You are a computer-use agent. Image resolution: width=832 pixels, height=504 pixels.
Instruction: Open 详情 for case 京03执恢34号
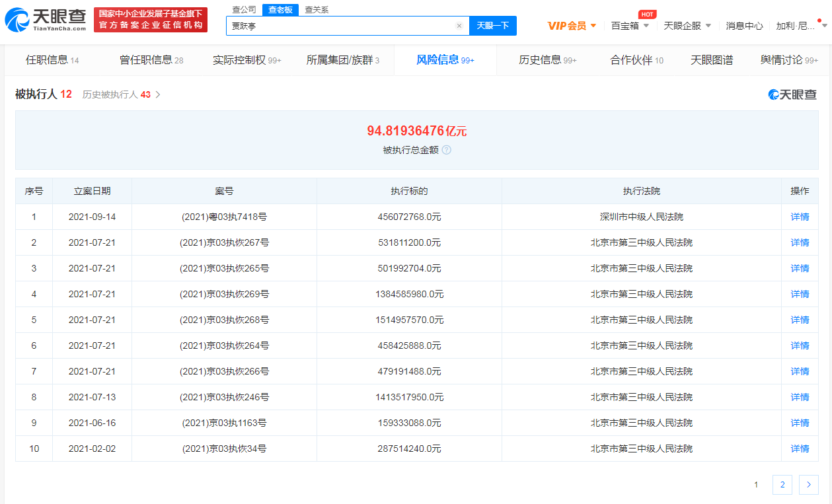[800, 449]
